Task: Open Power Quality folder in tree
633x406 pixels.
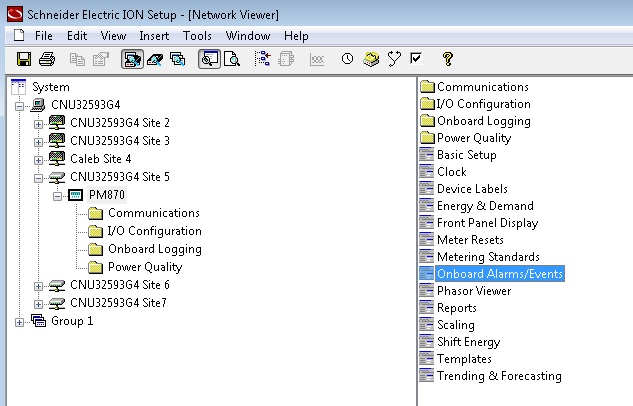Action: tap(145, 267)
